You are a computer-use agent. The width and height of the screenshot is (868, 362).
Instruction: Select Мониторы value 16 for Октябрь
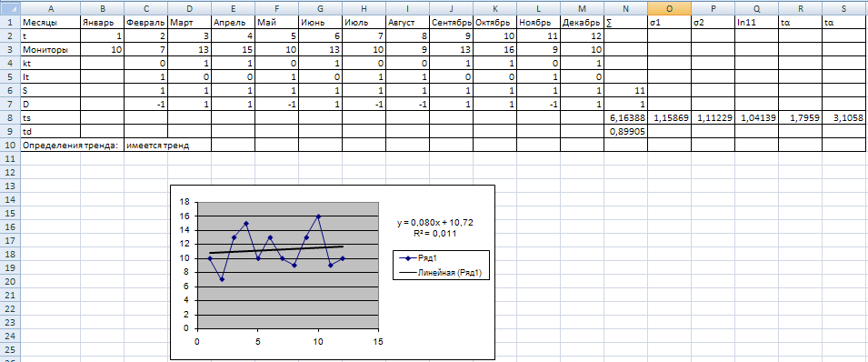[x=494, y=49]
